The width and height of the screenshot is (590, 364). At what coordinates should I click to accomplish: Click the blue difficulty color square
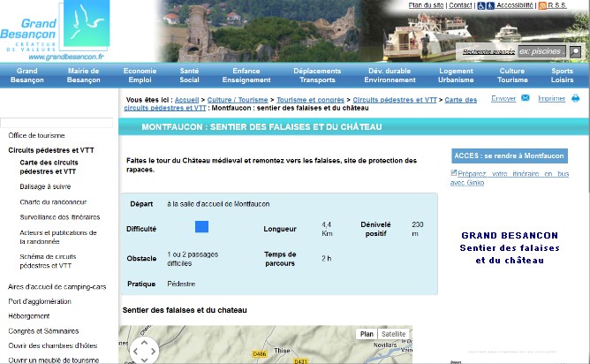201,227
